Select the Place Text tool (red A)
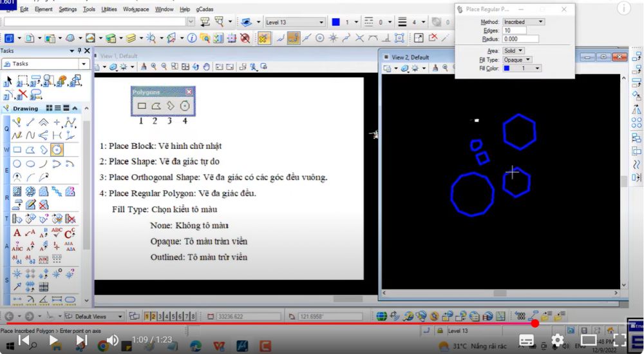644x354 pixels. click(x=17, y=233)
